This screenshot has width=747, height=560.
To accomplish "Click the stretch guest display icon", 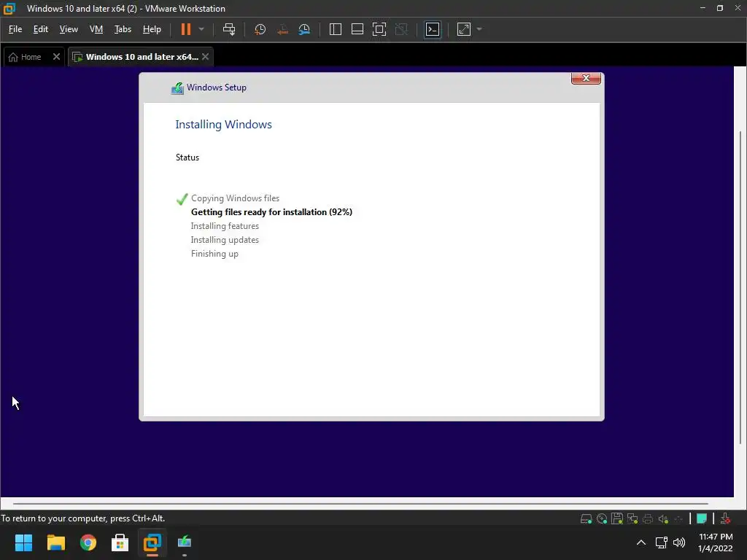I will click(464, 29).
